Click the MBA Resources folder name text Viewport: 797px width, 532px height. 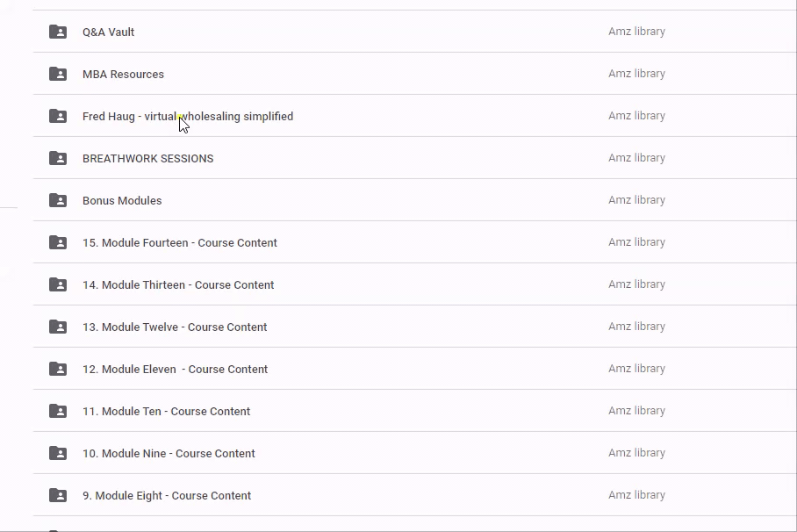tap(123, 74)
